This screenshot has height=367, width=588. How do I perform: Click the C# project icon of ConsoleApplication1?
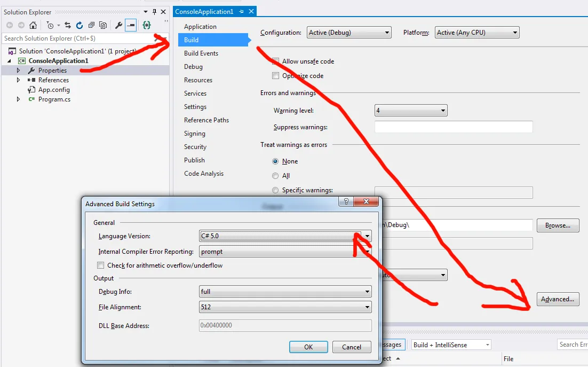point(22,61)
